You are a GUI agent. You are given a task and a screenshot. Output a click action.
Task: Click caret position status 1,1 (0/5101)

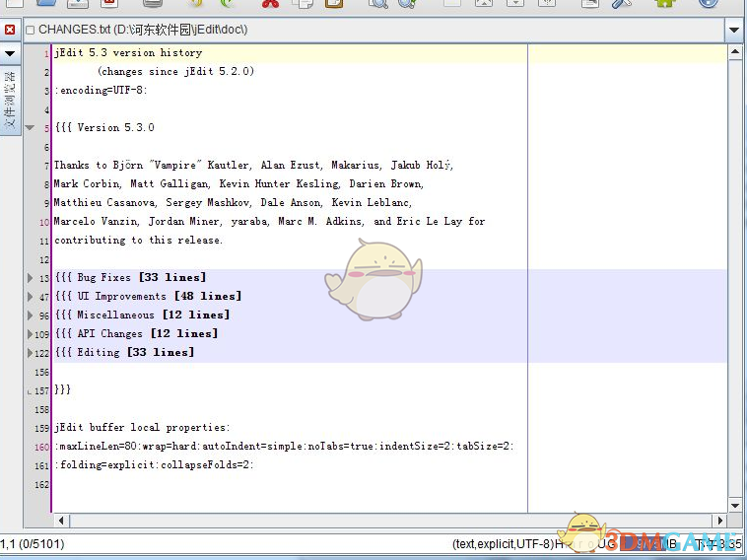tap(33, 544)
